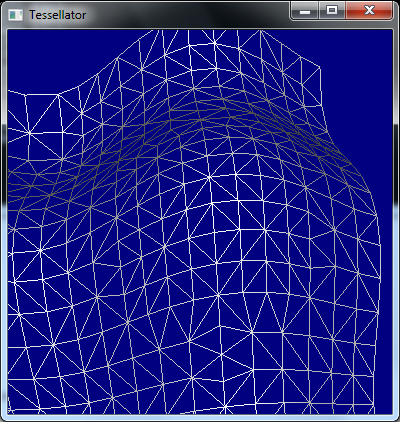Click the Tessellator title text

pos(58,15)
